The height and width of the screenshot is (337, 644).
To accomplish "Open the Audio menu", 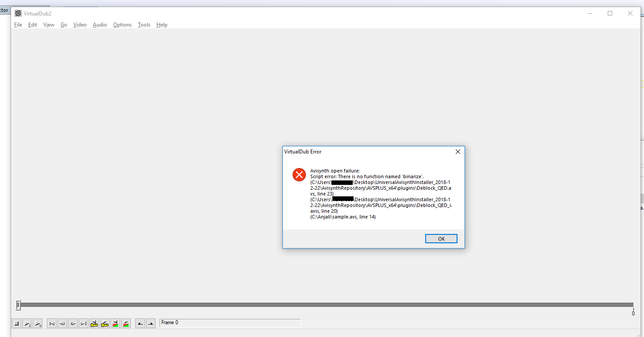I will pos(100,25).
